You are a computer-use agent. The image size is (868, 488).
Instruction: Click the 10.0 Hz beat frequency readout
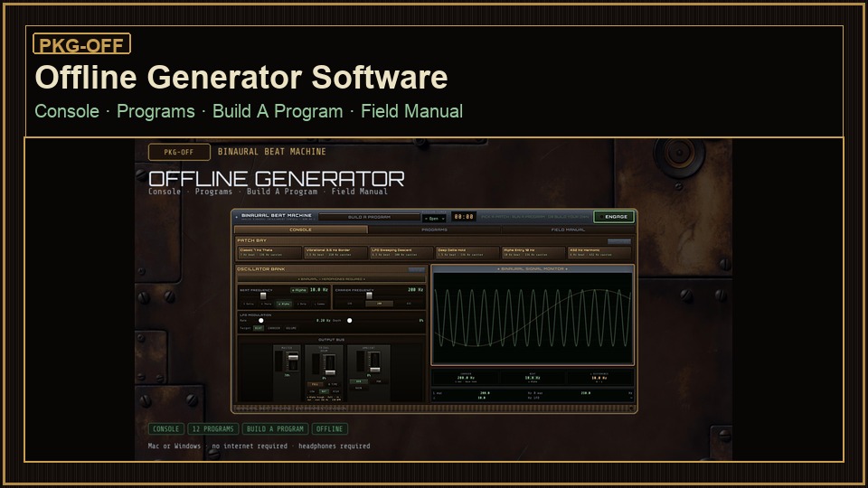pos(319,290)
